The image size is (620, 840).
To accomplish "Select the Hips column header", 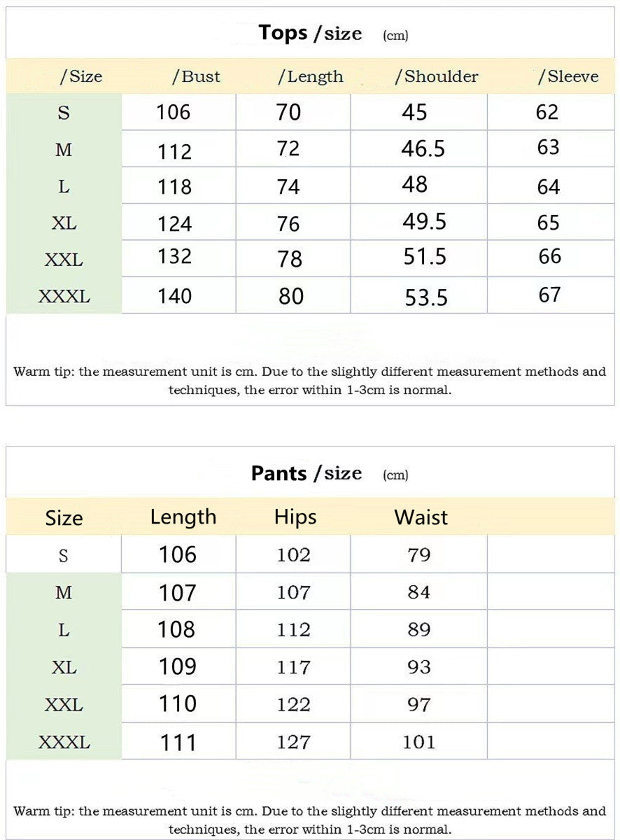I will coord(295,517).
